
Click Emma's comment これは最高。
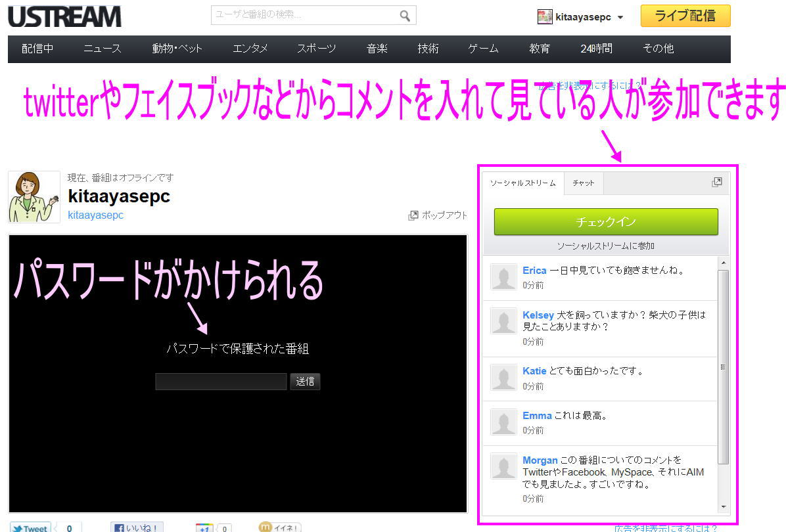coord(582,416)
